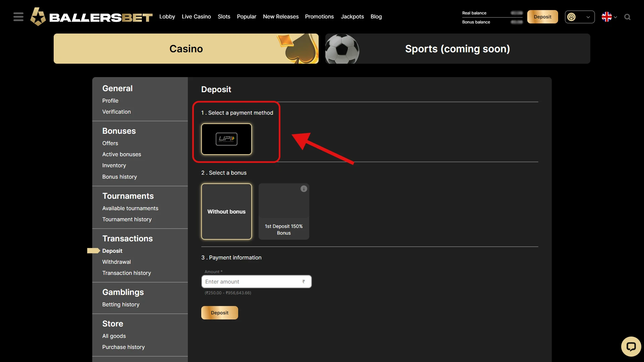
Task: Expand the account menu chevron
Action: point(589,17)
